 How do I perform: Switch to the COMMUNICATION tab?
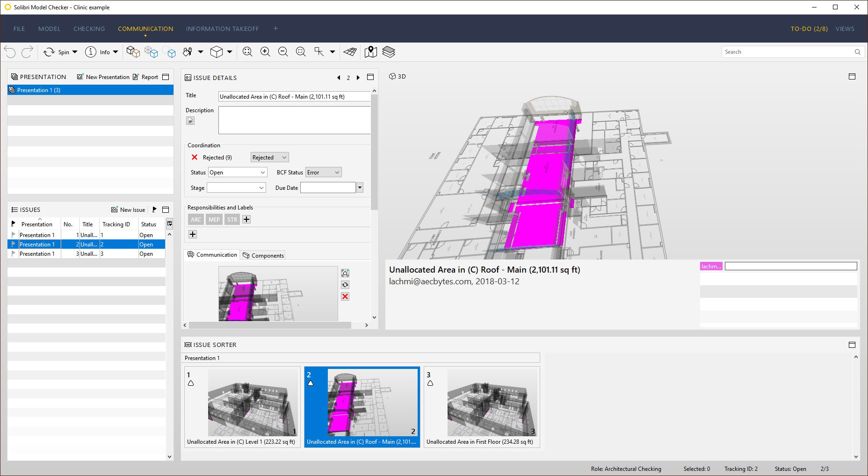[145, 29]
